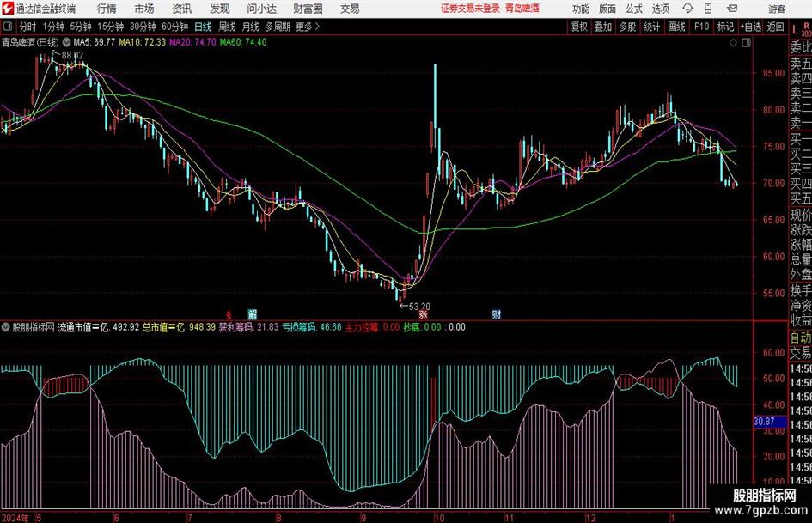Click the 游客 guest account label

777,9
